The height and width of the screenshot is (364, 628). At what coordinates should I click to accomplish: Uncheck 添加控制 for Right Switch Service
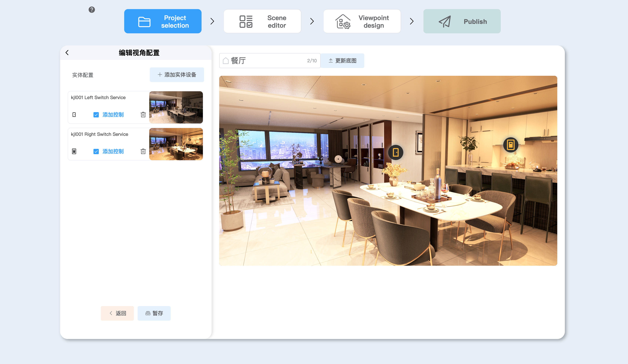tap(96, 151)
